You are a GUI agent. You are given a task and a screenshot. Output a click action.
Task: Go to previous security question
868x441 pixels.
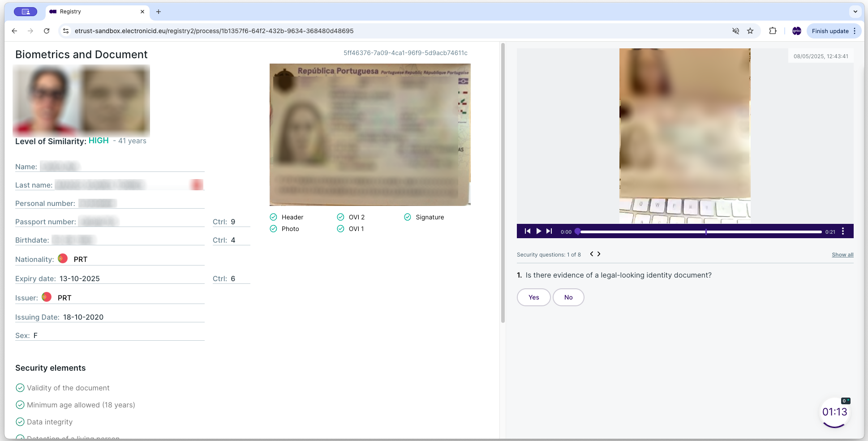pos(591,254)
